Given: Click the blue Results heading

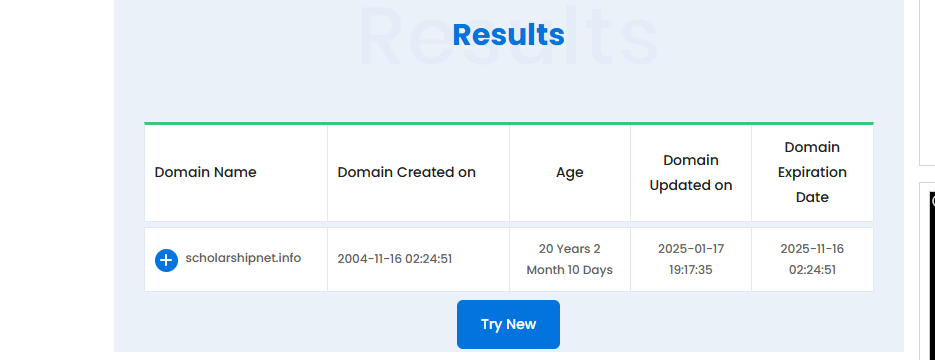Looking at the screenshot, I should [508, 35].
